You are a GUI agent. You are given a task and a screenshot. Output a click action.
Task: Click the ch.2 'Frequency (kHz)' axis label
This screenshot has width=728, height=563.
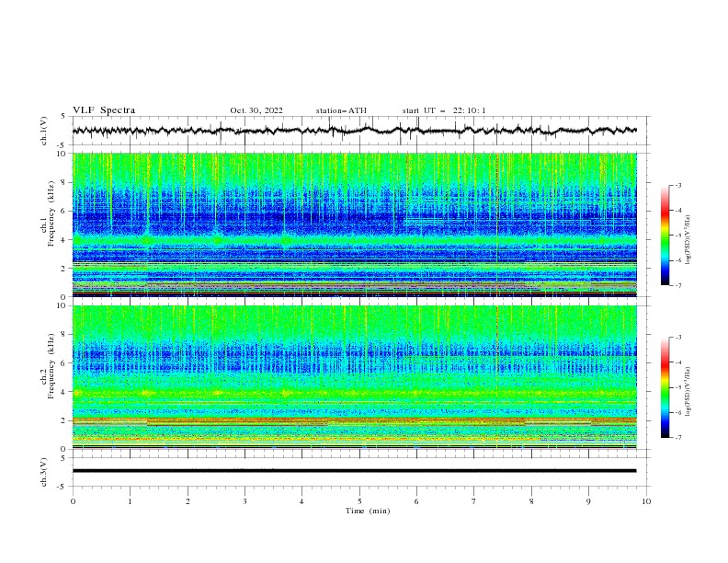point(51,364)
